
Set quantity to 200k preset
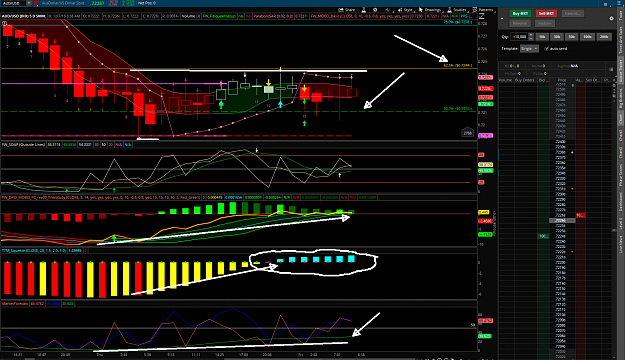pyautogui.click(x=604, y=37)
